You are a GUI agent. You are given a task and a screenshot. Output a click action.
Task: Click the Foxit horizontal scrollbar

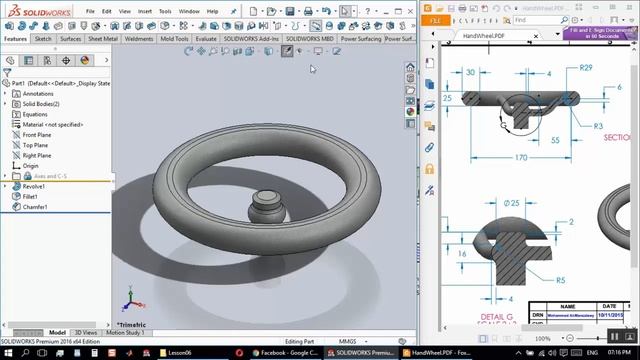552,327
